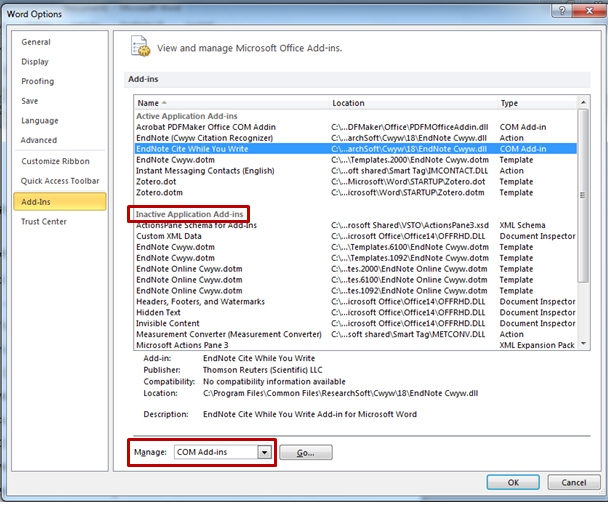Select Microsoft Actions Pane 3 row
This screenshot has width=610, height=505.
coord(356,345)
